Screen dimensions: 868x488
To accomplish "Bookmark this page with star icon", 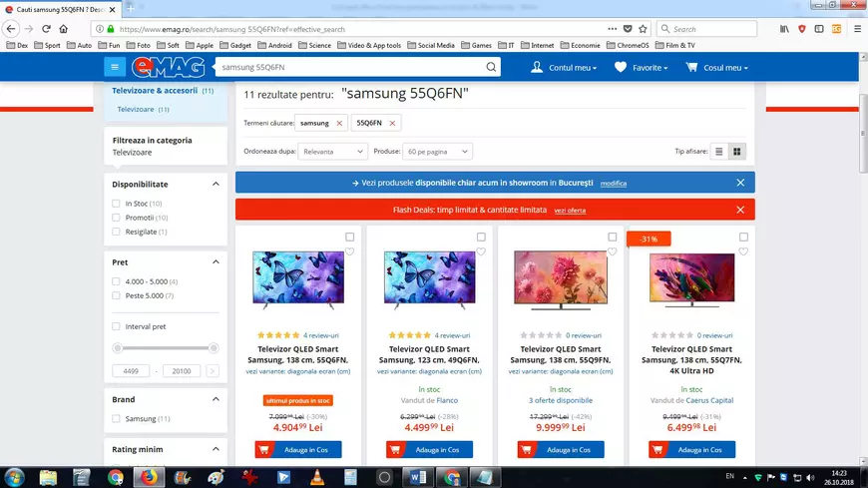I will pos(643,29).
